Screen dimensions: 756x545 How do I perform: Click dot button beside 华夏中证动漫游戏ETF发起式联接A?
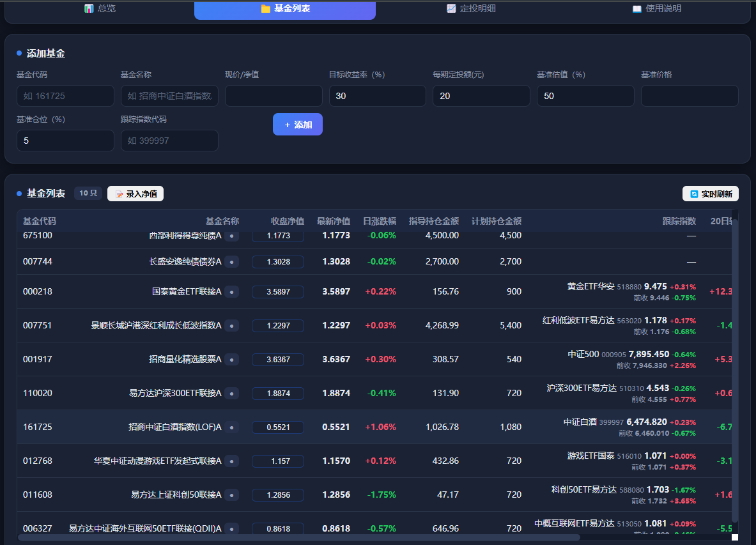point(232,461)
